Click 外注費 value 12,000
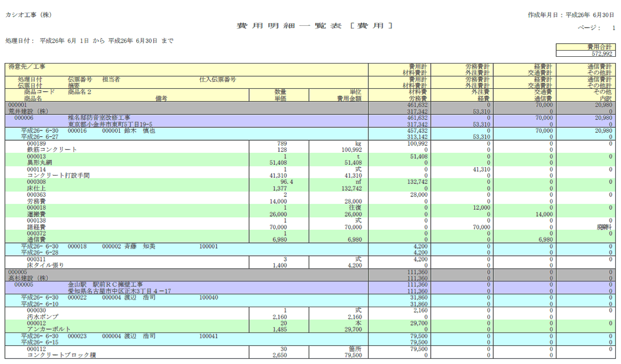The image size is (621, 364). 481,208
